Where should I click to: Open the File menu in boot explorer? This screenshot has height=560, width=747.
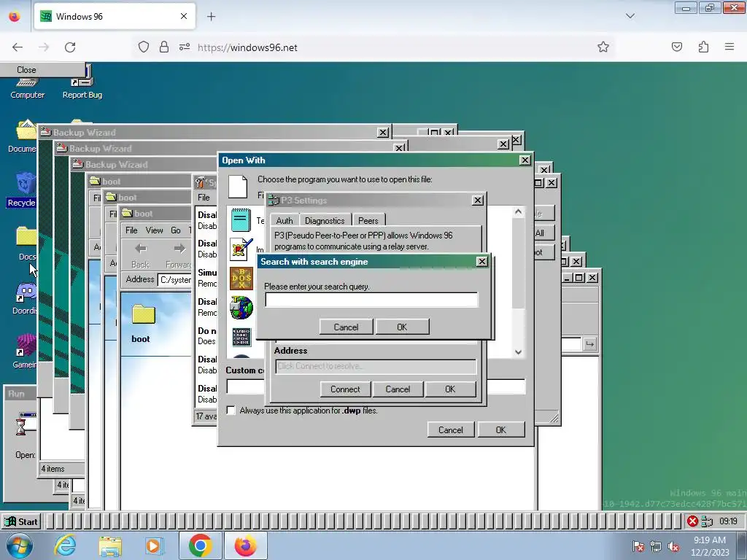coord(131,230)
